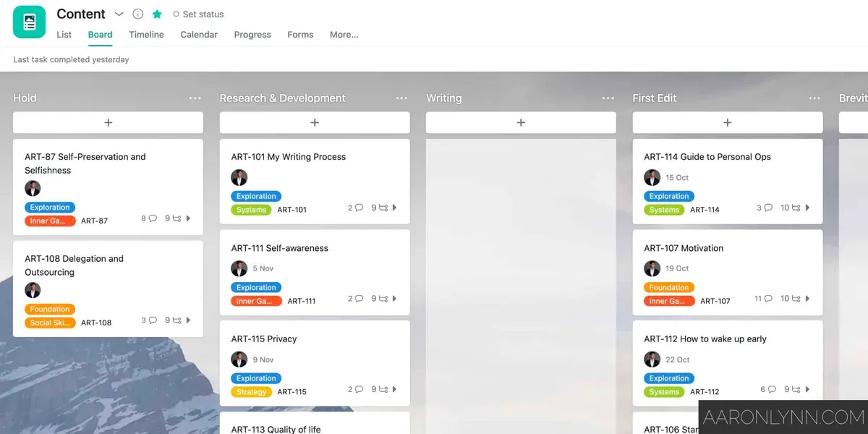Viewport: 868px width, 434px height.
Task: Click the Exploration tag on ART-111 card
Action: (256, 287)
